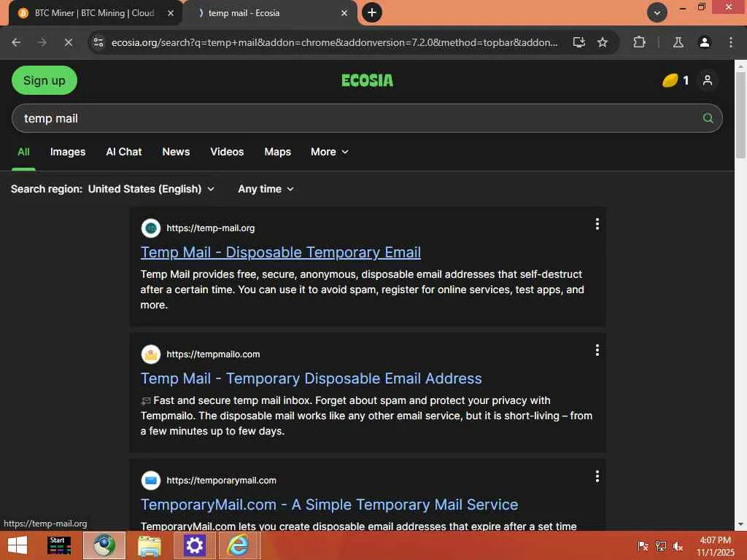747x560 pixels.
Task: Open Temp Mail - Temporary Disposable Email Address
Action: pyautogui.click(x=311, y=378)
